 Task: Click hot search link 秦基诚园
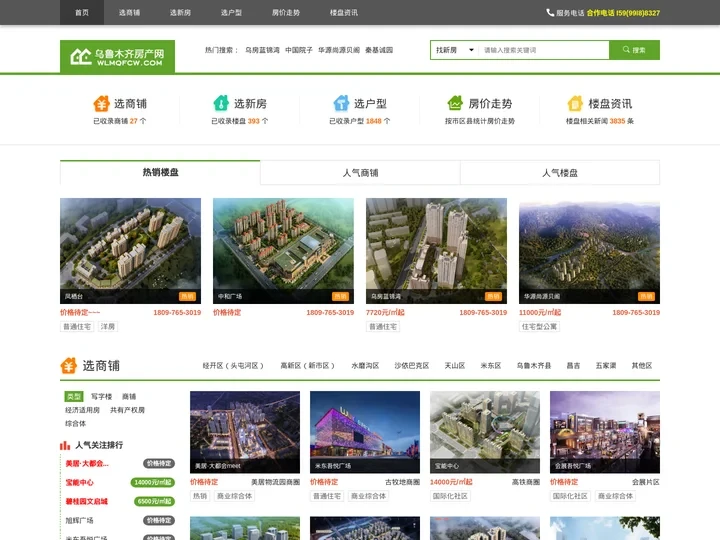[x=379, y=50]
